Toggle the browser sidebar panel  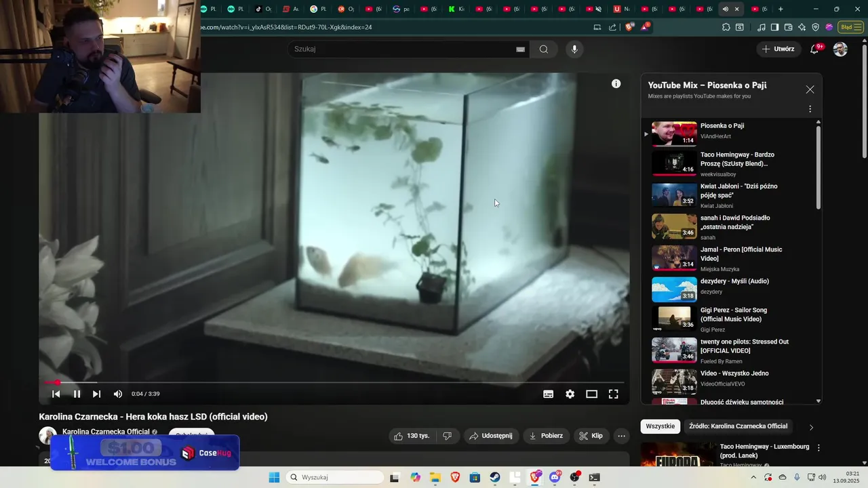(774, 27)
